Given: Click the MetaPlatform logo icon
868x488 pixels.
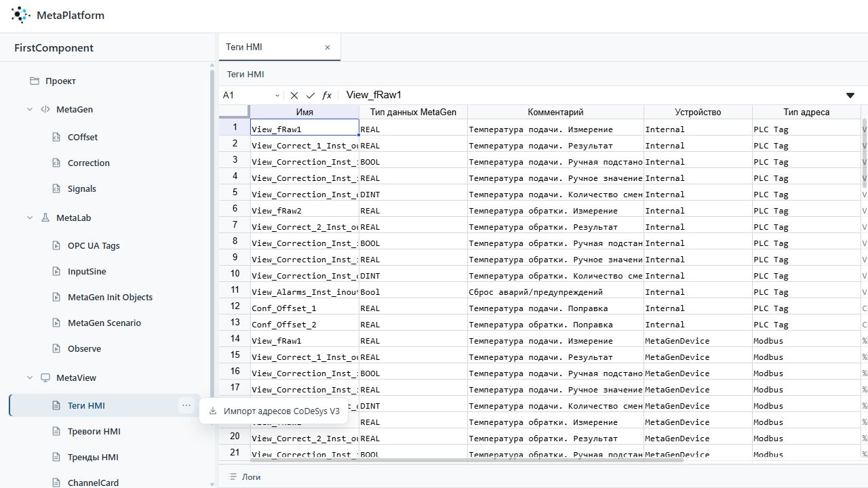Looking at the screenshot, I should pyautogui.click(x=20, y=15).
